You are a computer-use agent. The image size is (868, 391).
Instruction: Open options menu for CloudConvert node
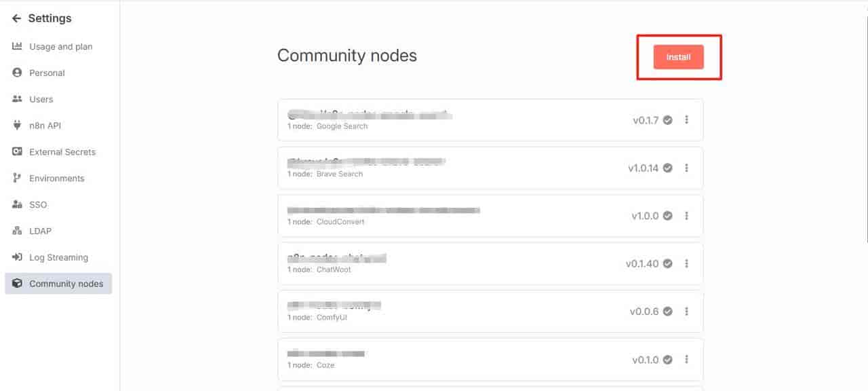[x=686, y=216]
